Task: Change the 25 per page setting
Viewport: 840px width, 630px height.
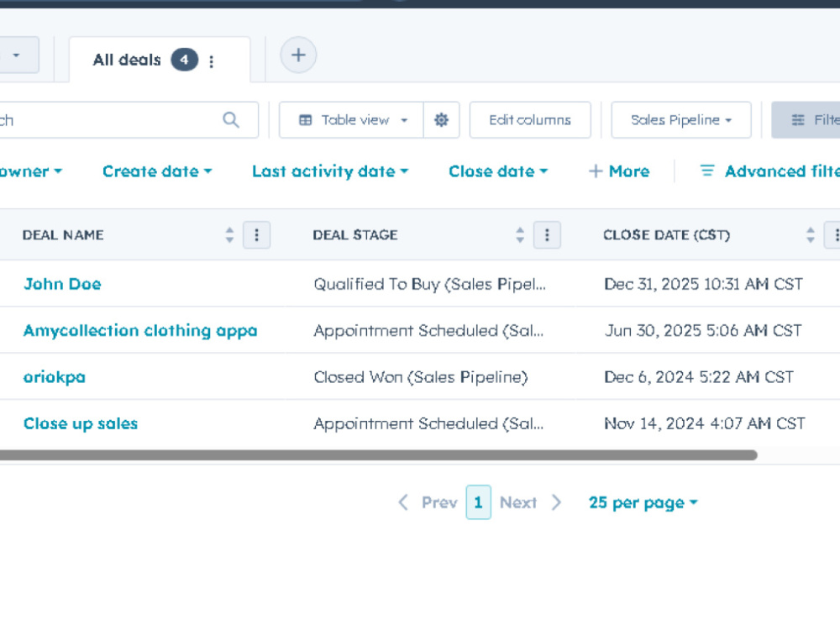Action: pos(643,502)
